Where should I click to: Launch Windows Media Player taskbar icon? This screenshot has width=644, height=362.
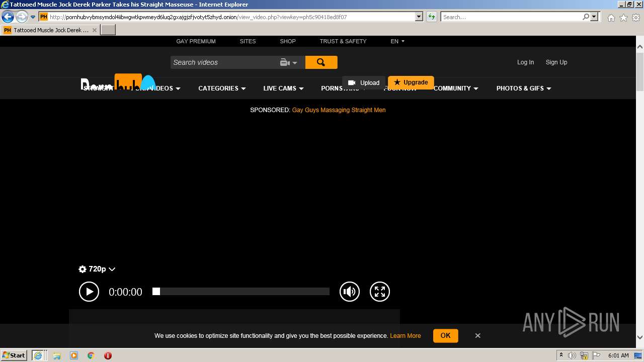[x=74, y=355]
